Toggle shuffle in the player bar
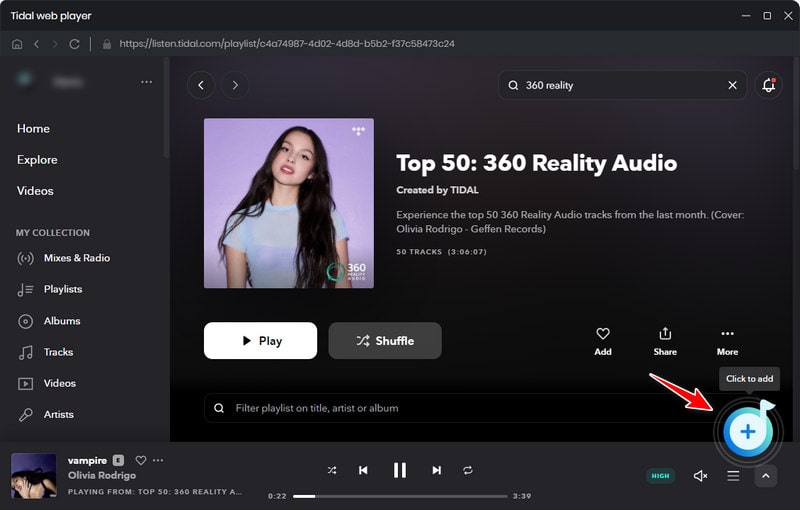This screenshot has width=800, height=510. (332, 470)
